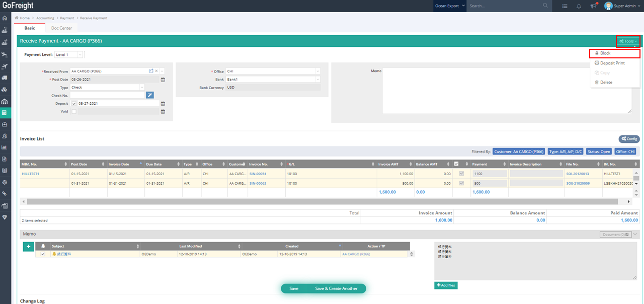The image size is (644, 304).
Task: Uncheck the Deposit checkbox
Action: [x=74, y=104]
